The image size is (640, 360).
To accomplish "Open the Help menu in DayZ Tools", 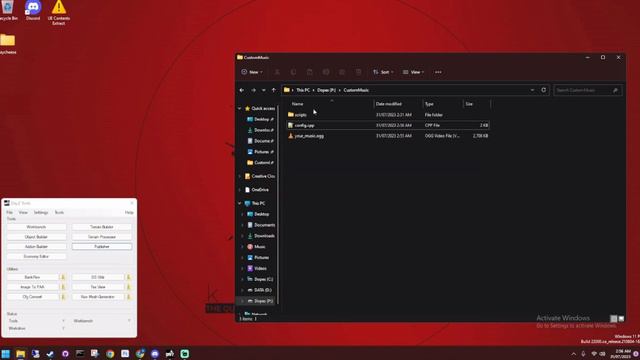I will [129, 213].
